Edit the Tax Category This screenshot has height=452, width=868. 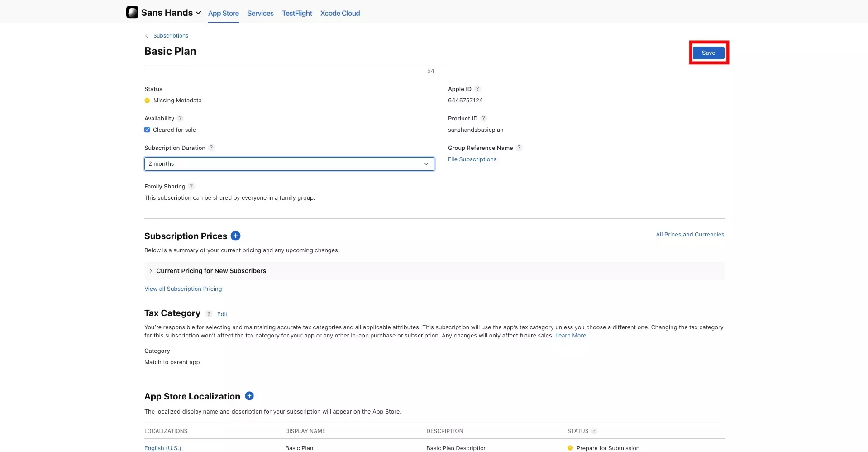pyautogui.click(x=222, y=314)
